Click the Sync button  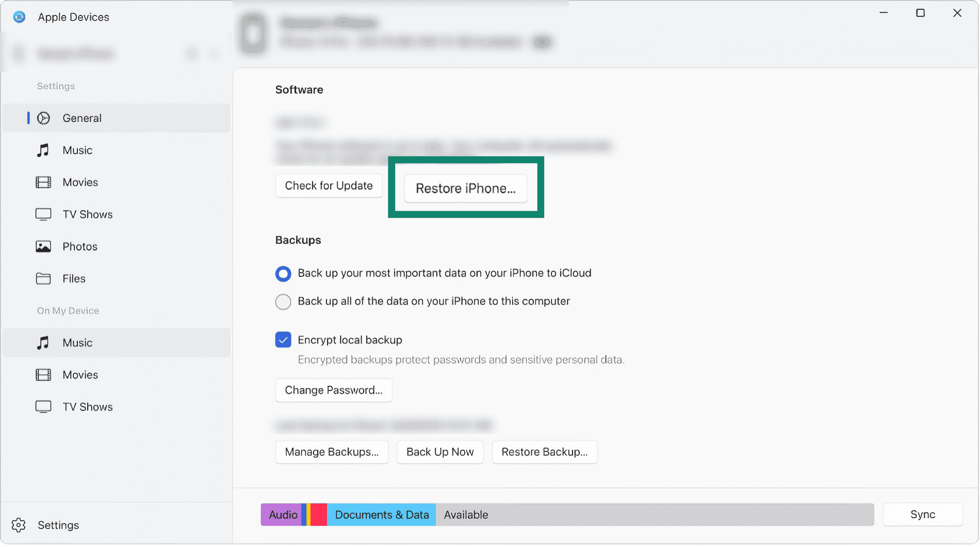point(923,514)
